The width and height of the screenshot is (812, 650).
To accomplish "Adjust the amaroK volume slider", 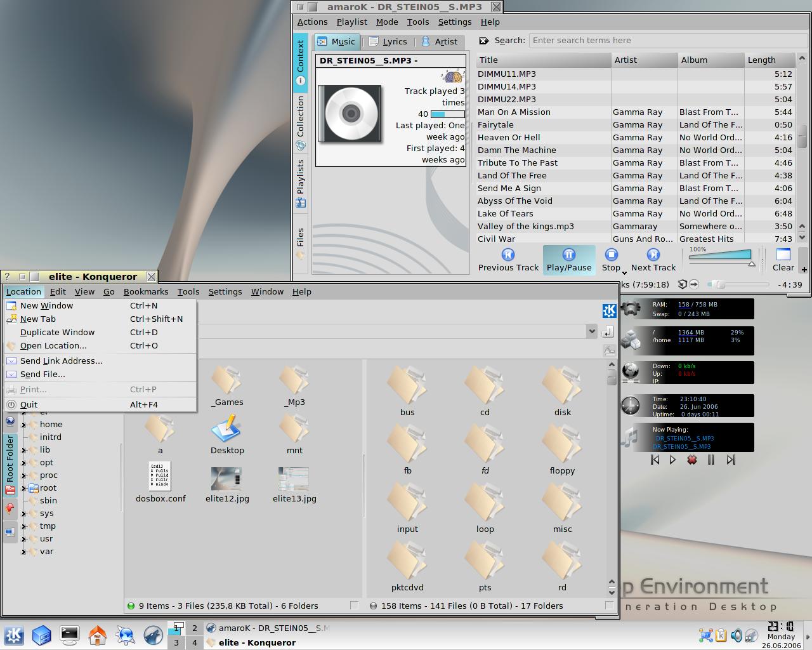I will point(722,258).
